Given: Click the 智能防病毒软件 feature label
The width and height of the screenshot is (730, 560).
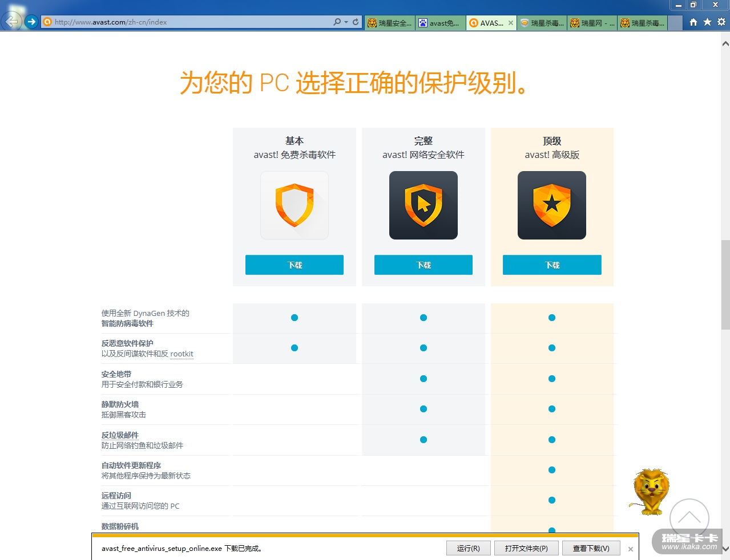Looking at the screenshot, I should pyautogui.click(x=127, y=323).
